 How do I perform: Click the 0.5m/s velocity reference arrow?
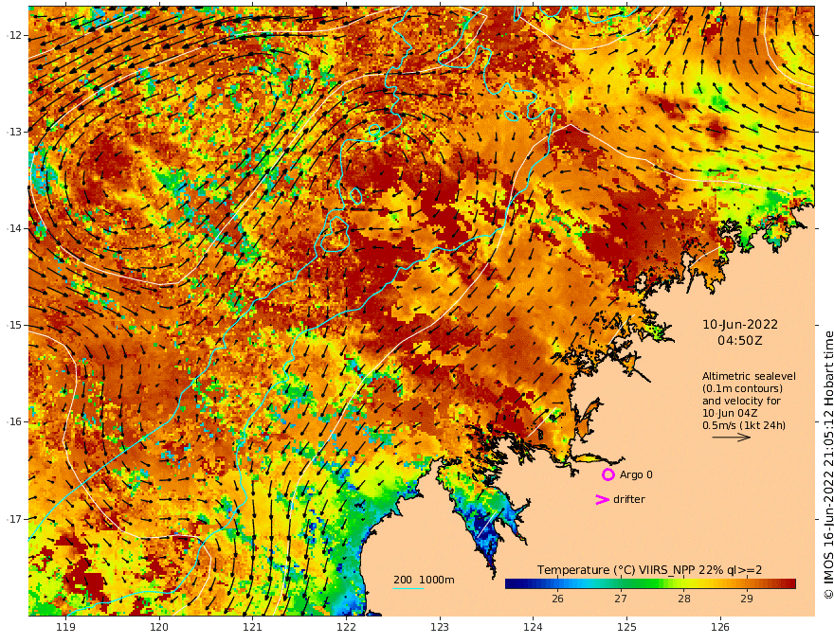click(732, 438)
